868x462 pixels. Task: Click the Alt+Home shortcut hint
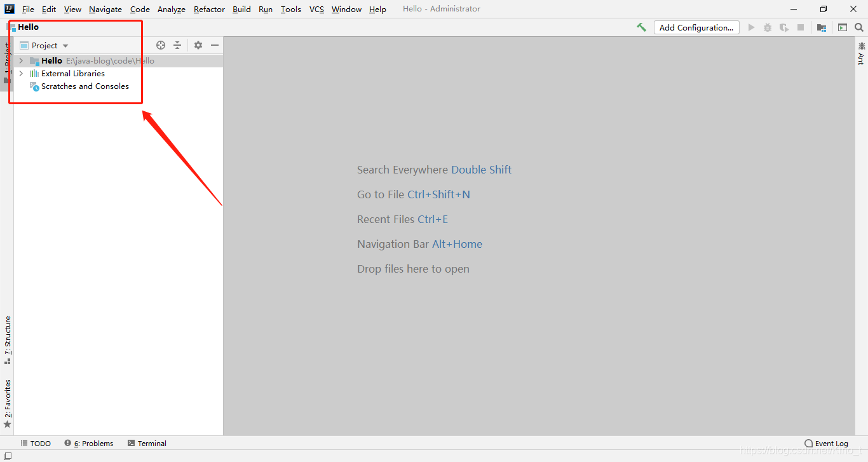point(457,244)
